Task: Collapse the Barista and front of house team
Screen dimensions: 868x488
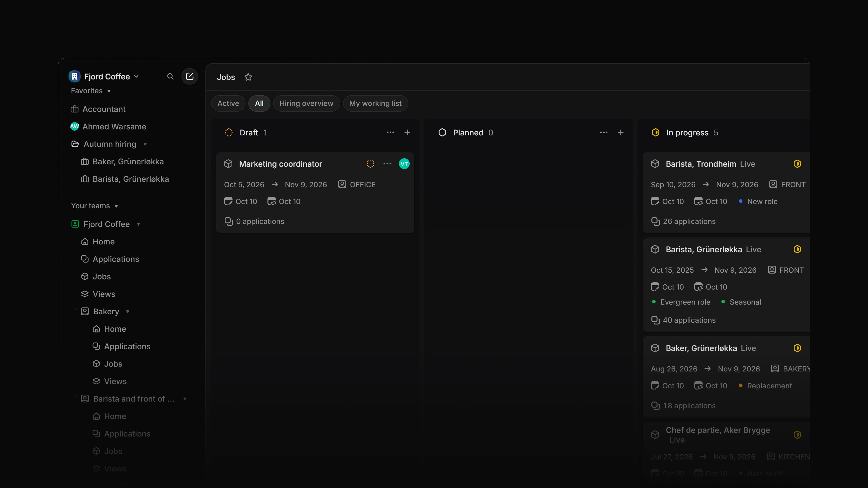Action: tap(185, 399)
